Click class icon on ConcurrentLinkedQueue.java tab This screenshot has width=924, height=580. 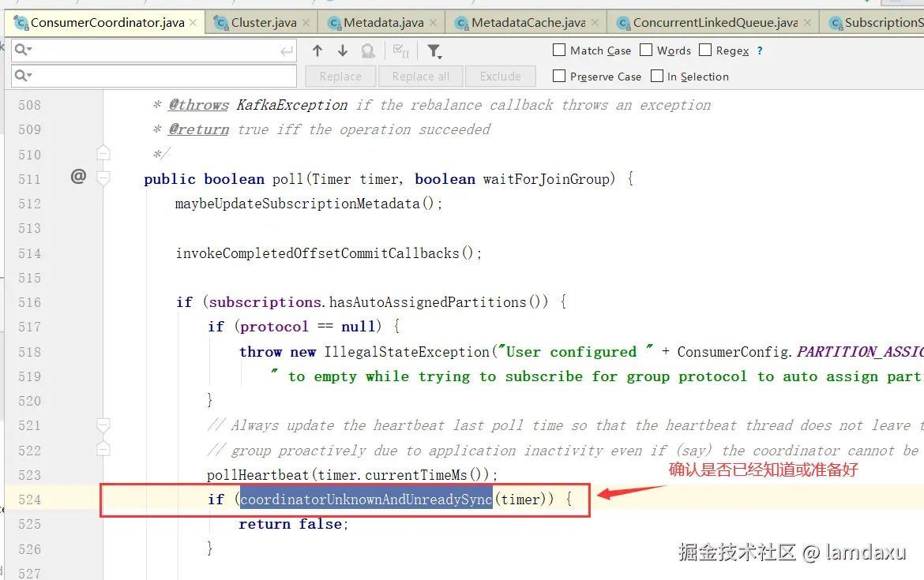623,23
